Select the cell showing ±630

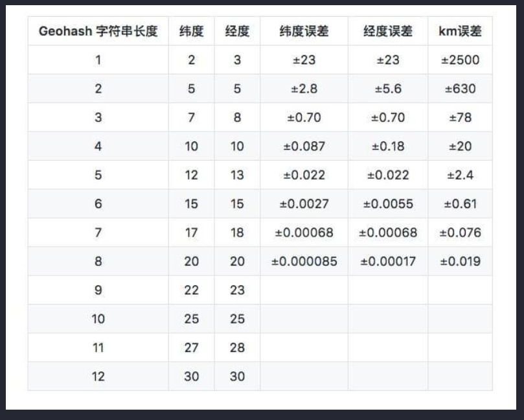coord(459,88)
